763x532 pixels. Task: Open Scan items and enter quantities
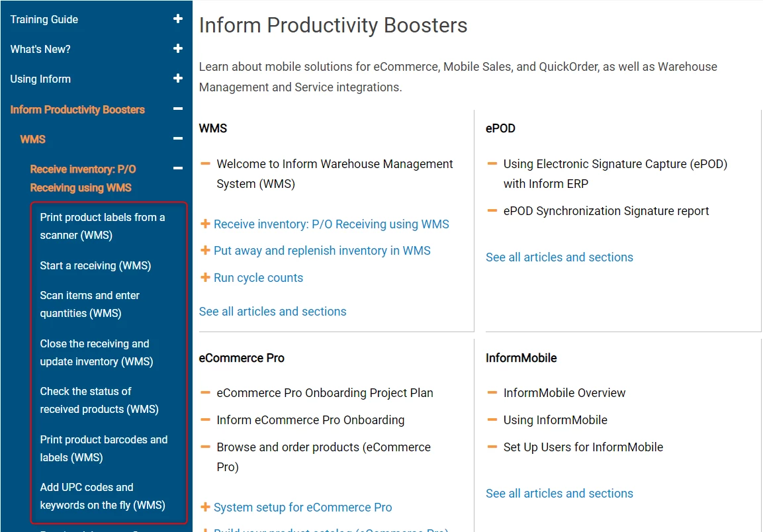pos(89,304)
